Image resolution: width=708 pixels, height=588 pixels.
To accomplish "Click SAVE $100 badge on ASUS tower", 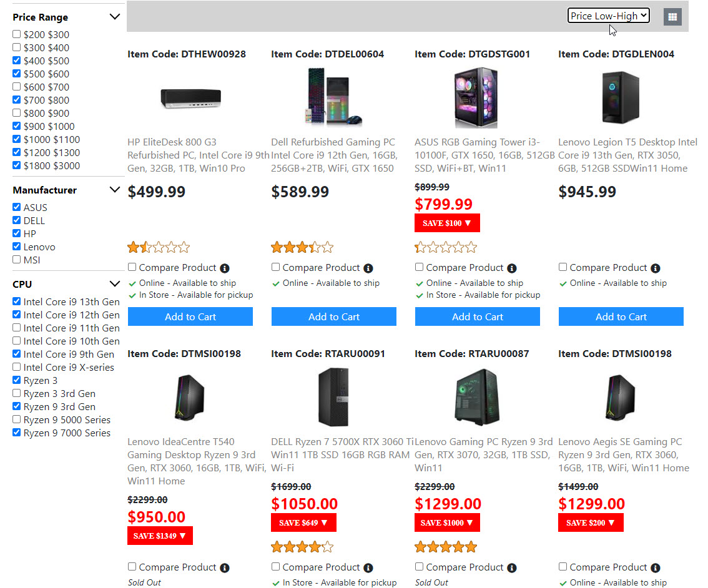I will (447, 223).
